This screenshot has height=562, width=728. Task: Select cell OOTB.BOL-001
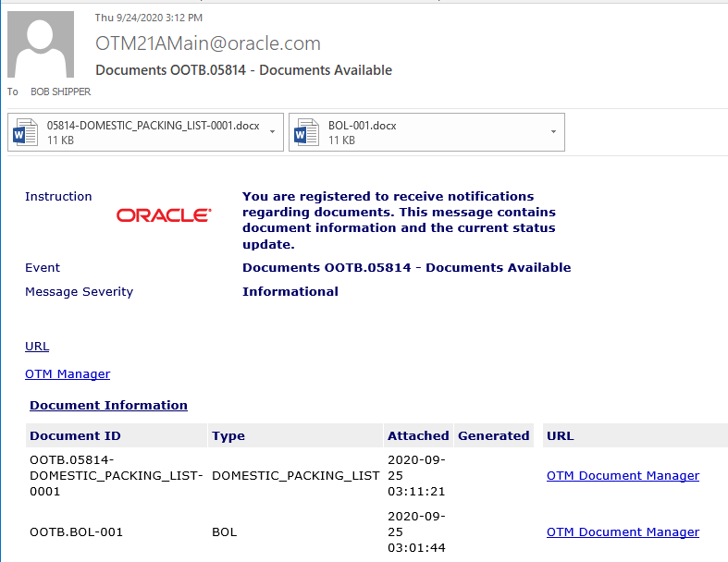(x=76, y=531)
